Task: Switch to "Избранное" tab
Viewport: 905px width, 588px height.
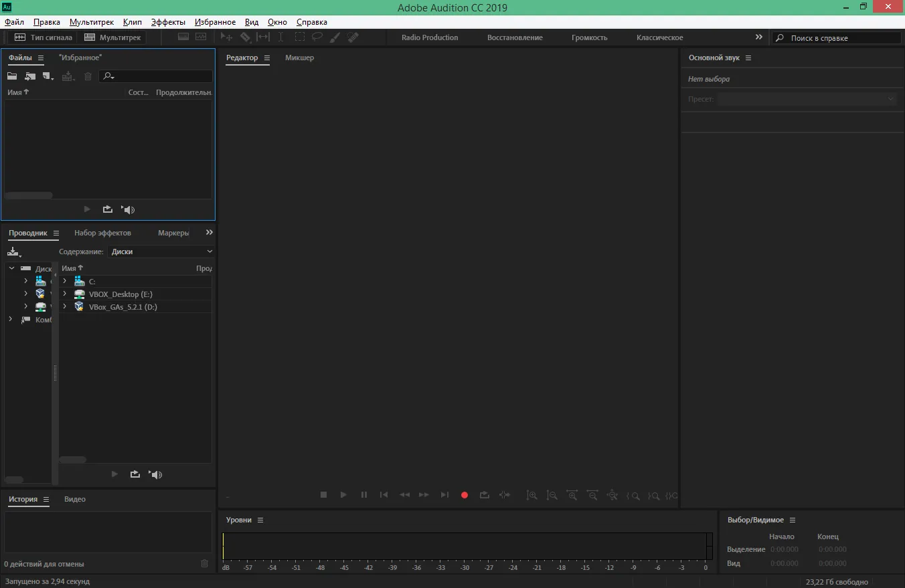Action: (80, 58)
